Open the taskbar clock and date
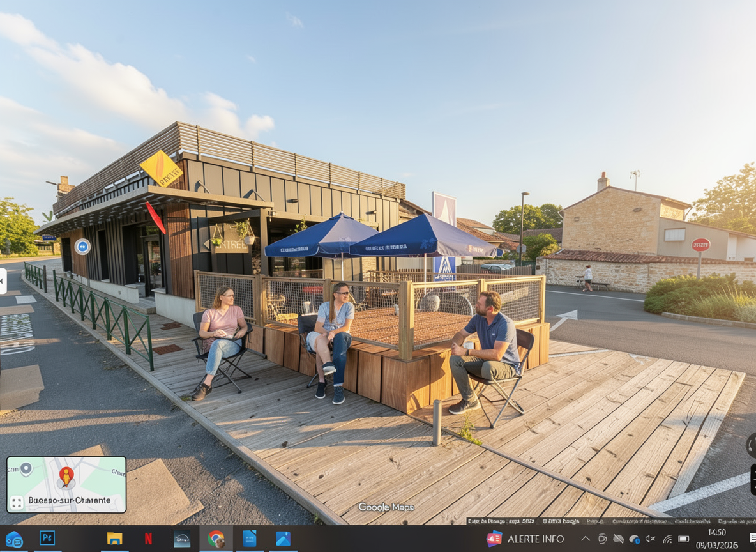756x552 pixels. pos(716,539)
